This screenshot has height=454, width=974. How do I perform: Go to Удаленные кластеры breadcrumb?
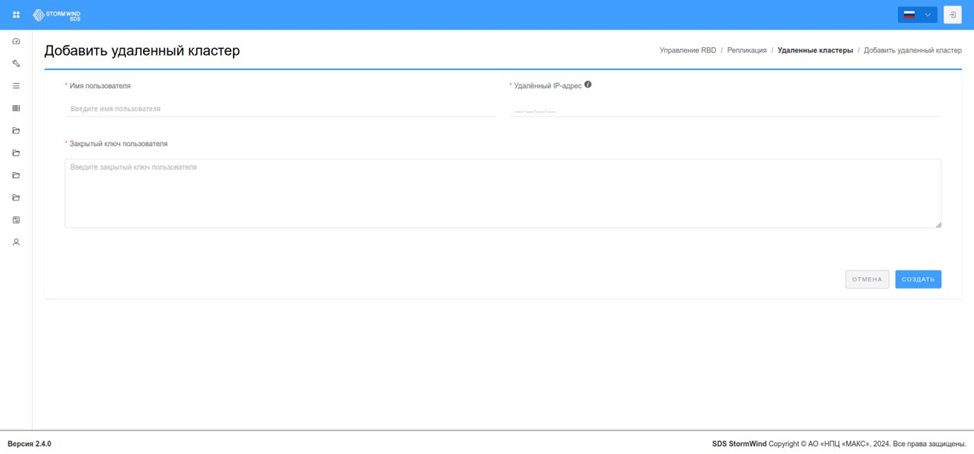tap(815, 50)
